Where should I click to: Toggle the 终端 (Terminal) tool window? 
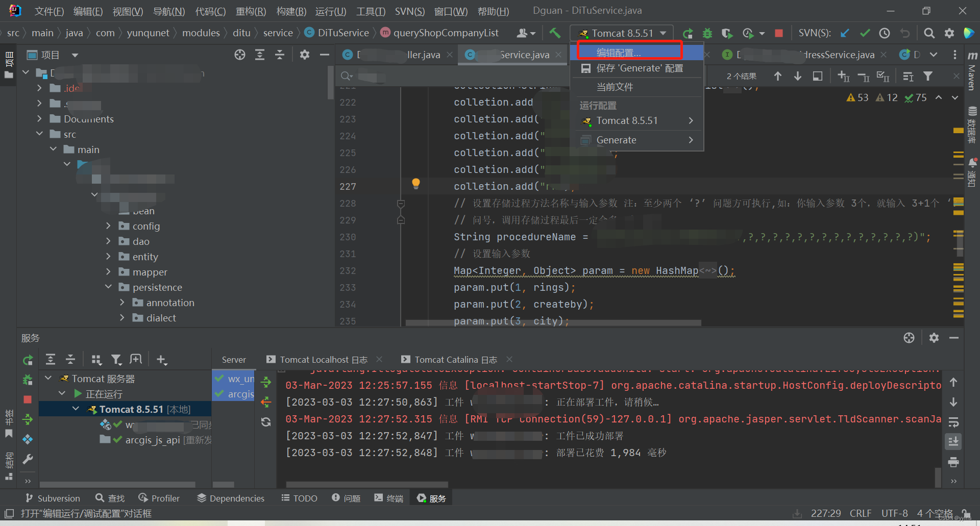[389, 498]
